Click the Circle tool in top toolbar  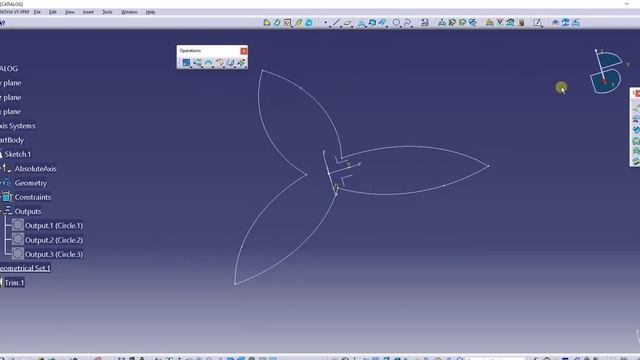tap(396, 23)
